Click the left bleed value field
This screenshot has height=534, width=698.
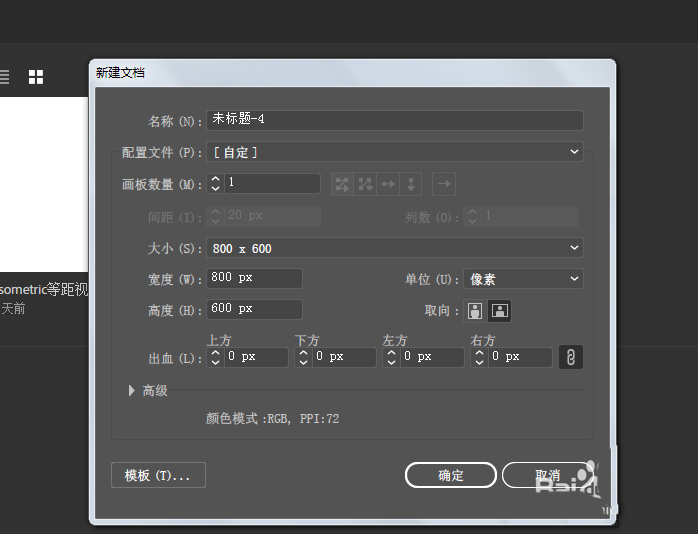tap(432, 357)
